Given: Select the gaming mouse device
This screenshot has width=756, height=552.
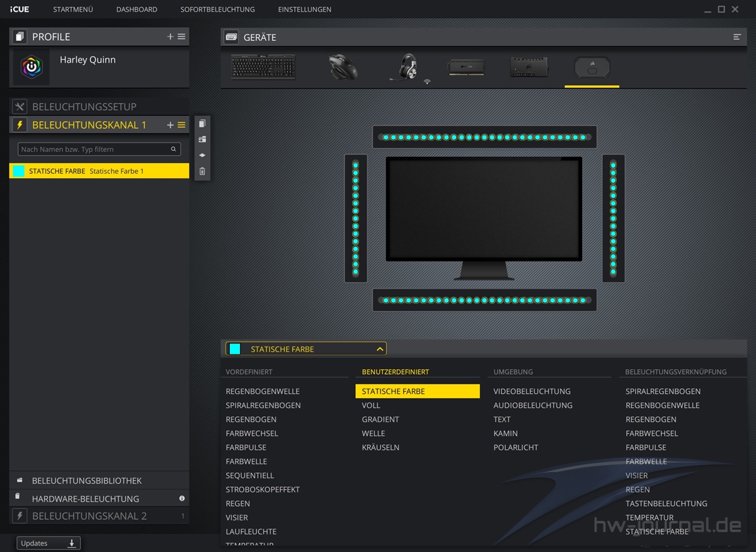Looking at the screenshot, I should coord(343,66).
